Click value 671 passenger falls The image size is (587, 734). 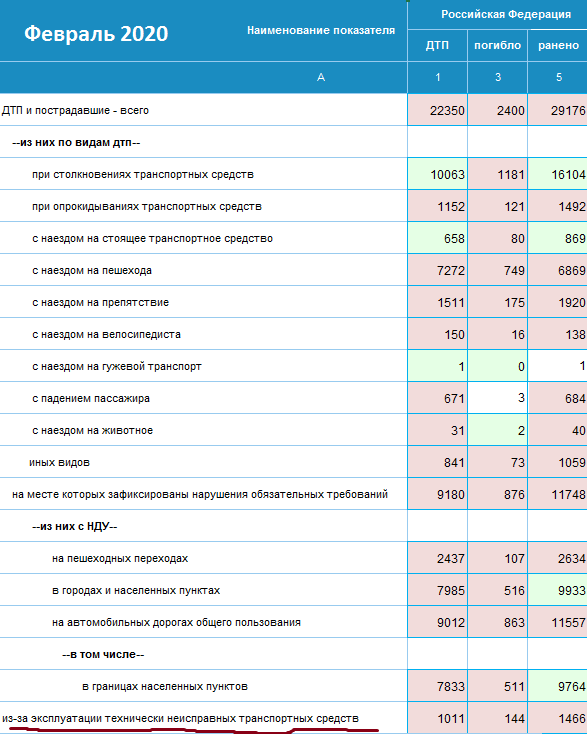click(454, 398)
